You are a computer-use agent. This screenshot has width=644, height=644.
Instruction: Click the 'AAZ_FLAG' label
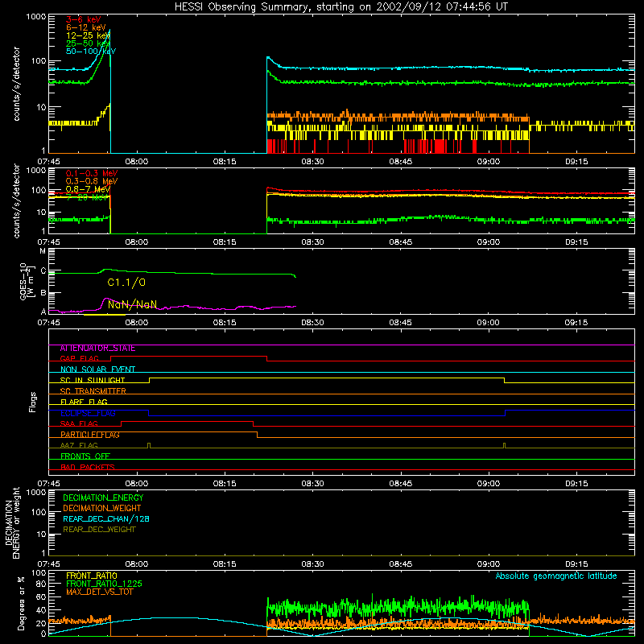pyautogui.click(x=79, y=445)
